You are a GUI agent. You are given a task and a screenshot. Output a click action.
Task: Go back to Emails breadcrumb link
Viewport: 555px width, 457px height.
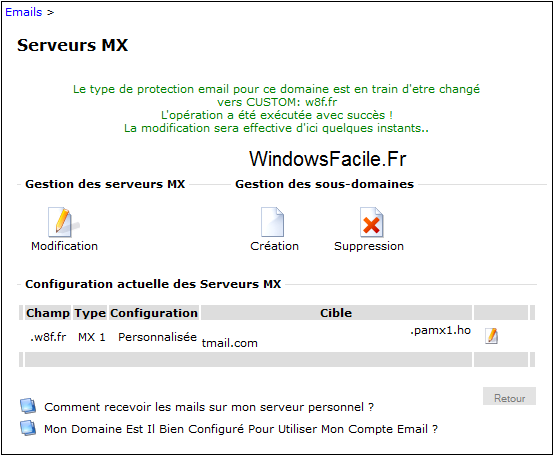tap(24, 12)
